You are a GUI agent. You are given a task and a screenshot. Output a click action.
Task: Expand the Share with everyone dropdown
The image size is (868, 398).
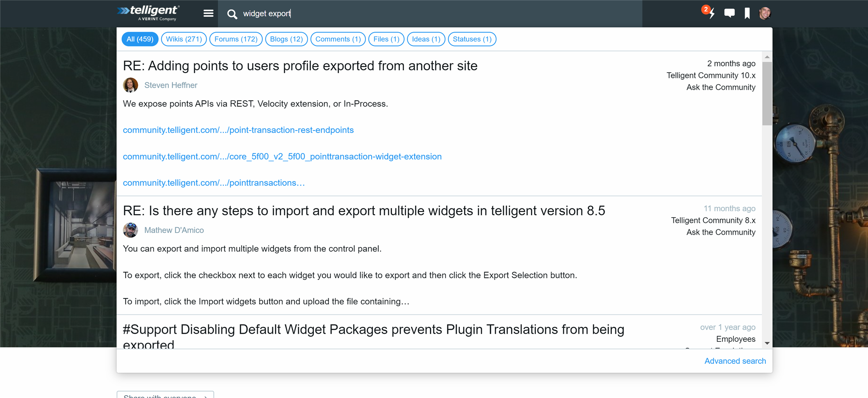pyautogui.click(x=165, y=396)
